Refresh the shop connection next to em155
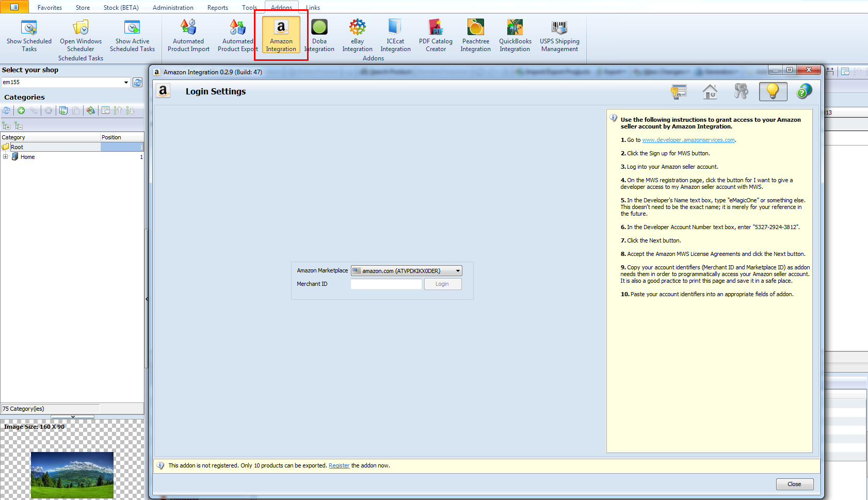 [138, 82]
